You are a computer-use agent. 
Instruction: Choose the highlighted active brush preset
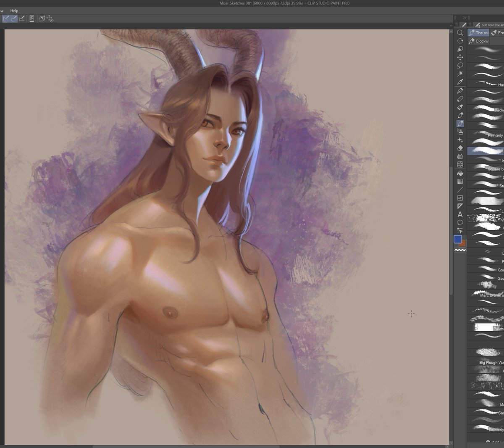[x=486, y=150]
